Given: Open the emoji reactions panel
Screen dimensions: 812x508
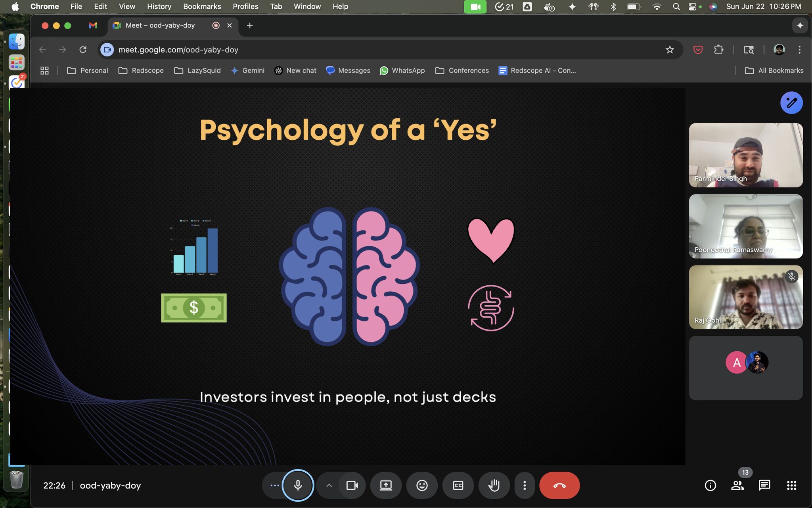Looking at the screenshot, I should [421, 485].
